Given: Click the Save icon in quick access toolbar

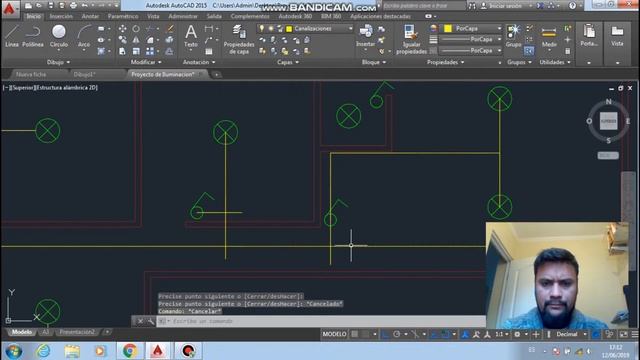Looking at the screenshot, I should click(51, 6).
